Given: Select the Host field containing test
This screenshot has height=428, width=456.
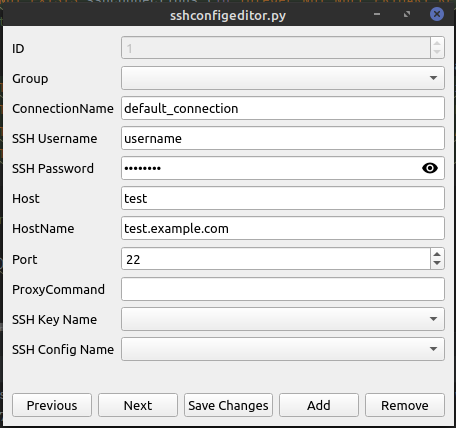Looking at the screenshot, I should coord(283,198).
